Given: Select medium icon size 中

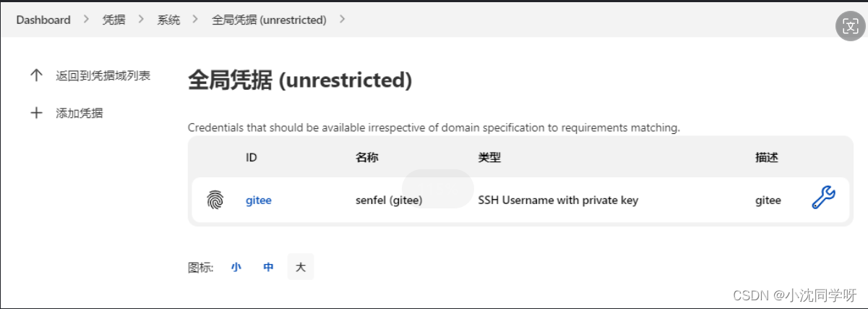Looking at the screenshot, I should point(269,267).
